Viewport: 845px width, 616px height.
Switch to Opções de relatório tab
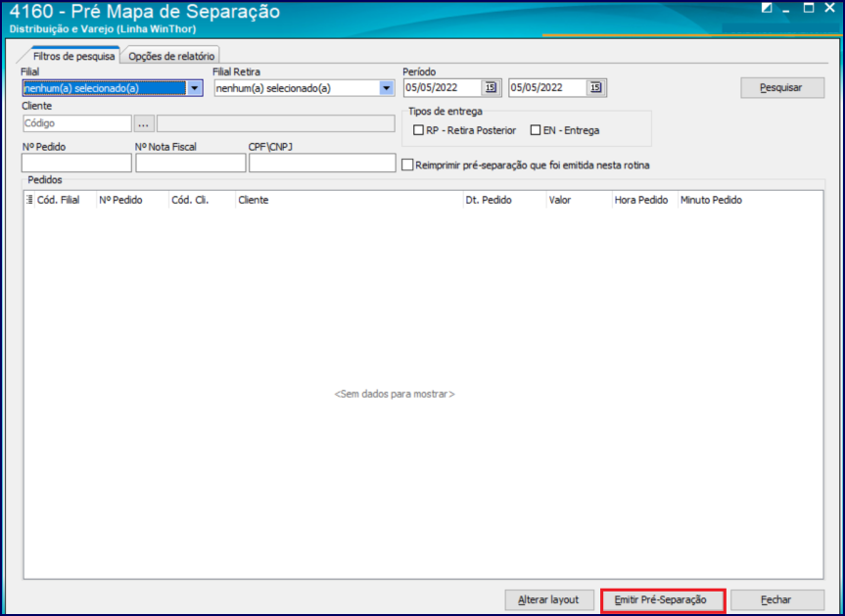pyautogui.click(x=170, y=56)
